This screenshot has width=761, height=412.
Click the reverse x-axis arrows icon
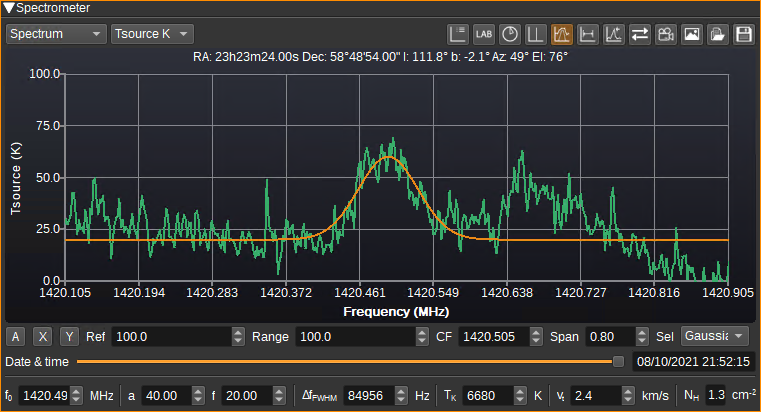(640, 34)
